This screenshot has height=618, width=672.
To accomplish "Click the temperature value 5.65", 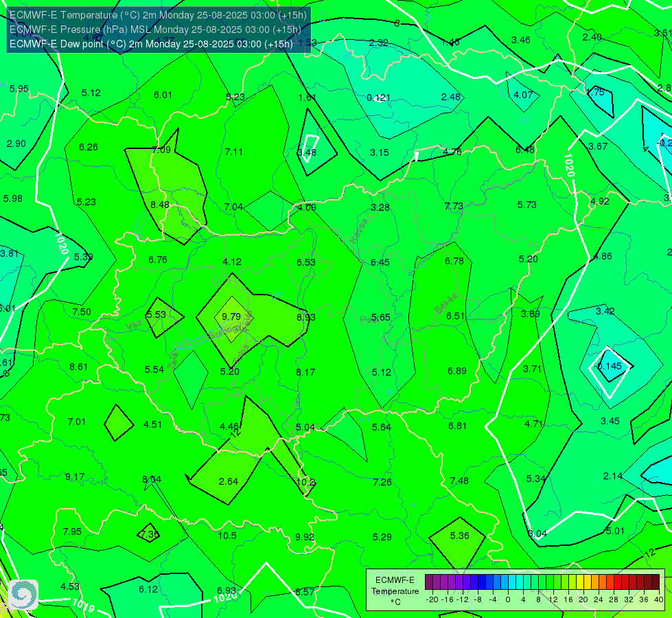I will (x=380, y=317).
